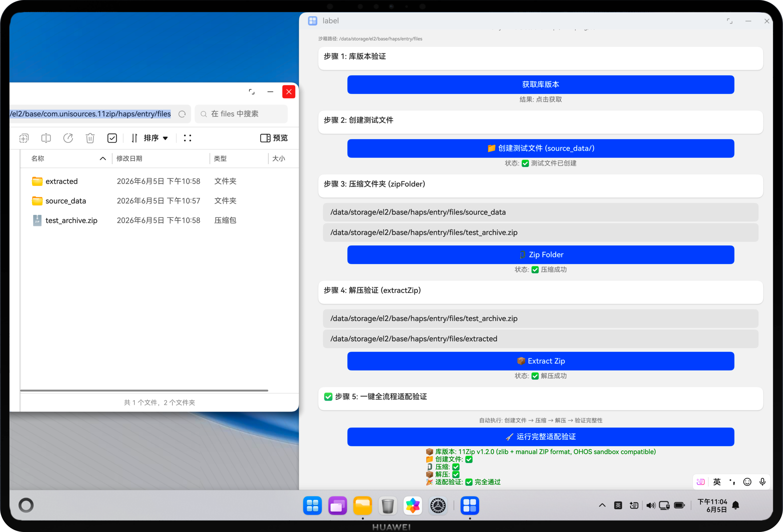This screenshot has width=783, height=532.
Task: Click the display connection icon in taskbar tray
Action: (x=664, y=505)
